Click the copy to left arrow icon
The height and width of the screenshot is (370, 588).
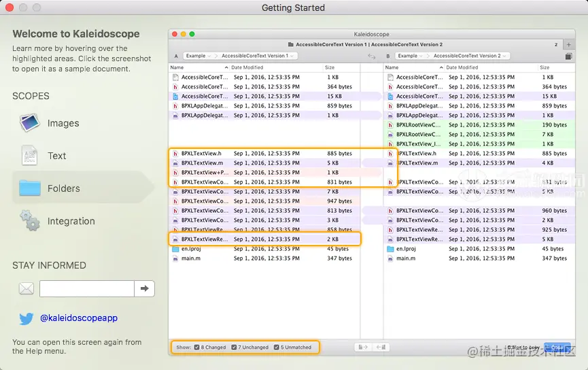381,347
